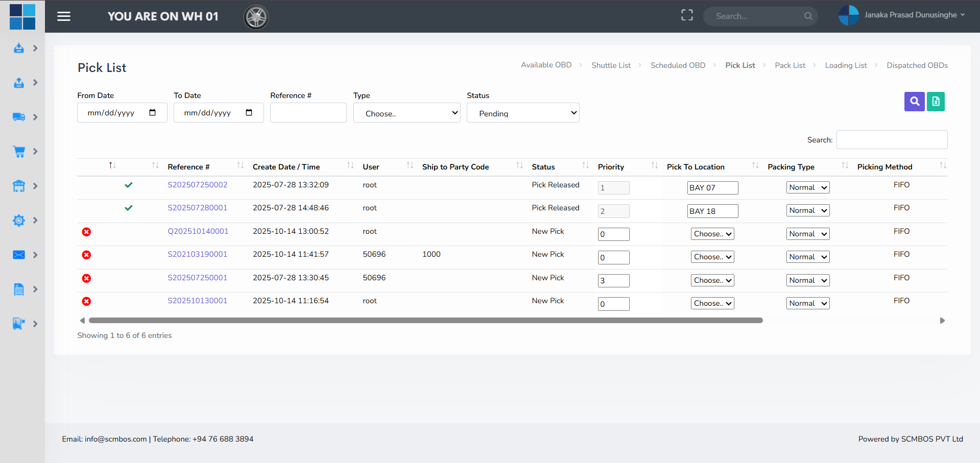Open the shopping cart sidebar module
This screenshot has height=463, width=980.
(19, 152)
